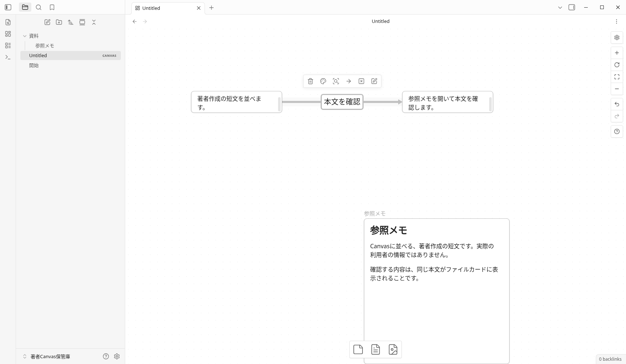This screenshot has height=364, width=626.
Task: Open the search panel
Action: (x=39, y=7)
